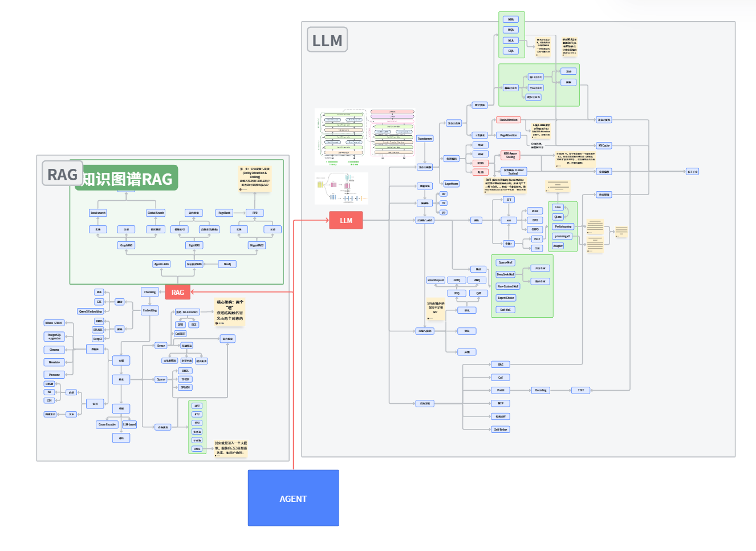Select the Prefix tuning node
The width and height of the screenshot is (756, 551).
(x=563, y=226)
